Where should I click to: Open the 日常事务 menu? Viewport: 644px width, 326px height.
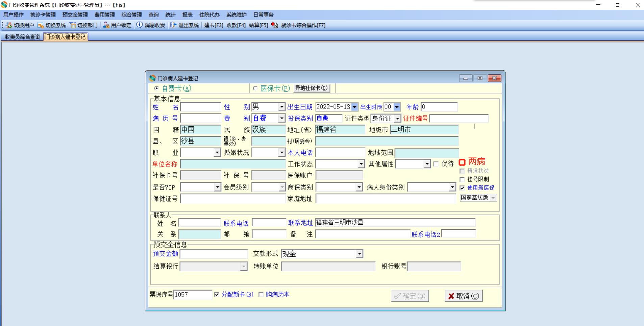[264, 15]
